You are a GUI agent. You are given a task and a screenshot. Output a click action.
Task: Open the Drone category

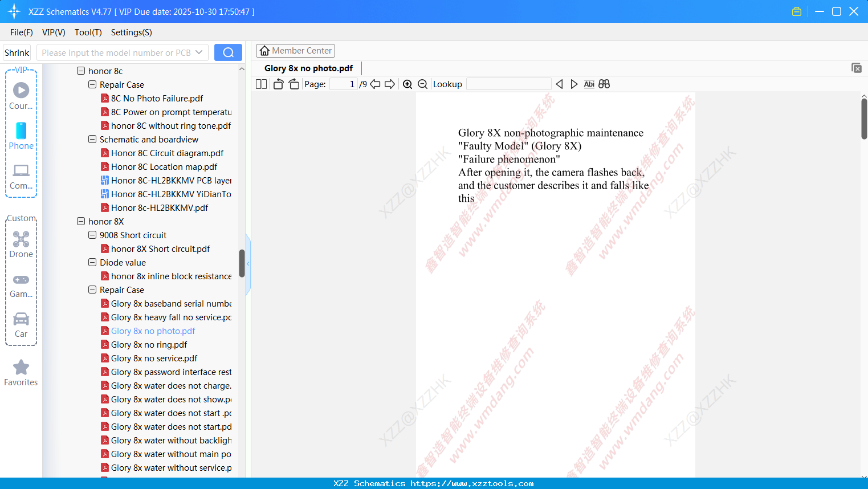point(21,244)
